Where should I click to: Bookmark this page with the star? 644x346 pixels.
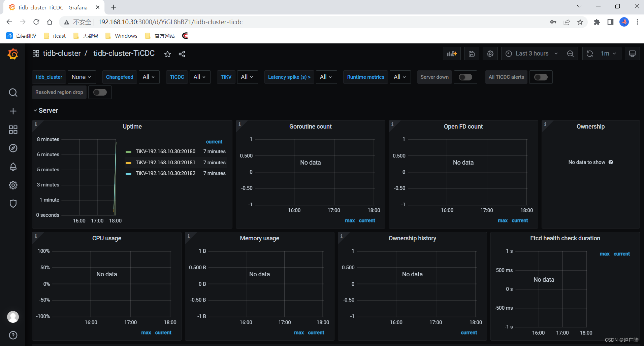pyautogui.click(x=580, y=22)
